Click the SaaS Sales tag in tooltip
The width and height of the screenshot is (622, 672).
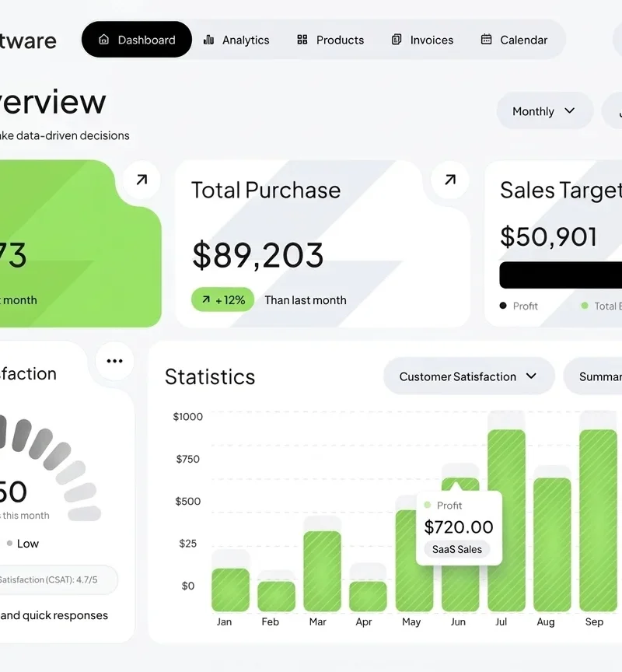tap(456, 549)
